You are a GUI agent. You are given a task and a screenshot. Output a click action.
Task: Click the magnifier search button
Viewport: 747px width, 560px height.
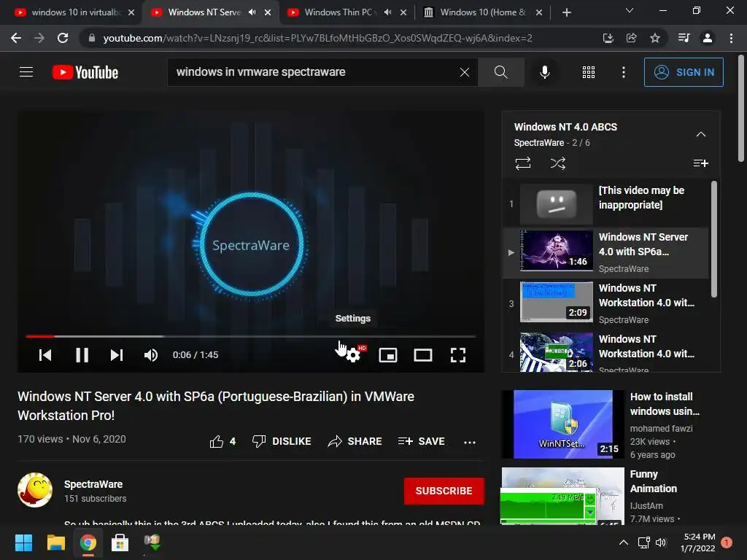pyautogui.click(x=500, y=72)
